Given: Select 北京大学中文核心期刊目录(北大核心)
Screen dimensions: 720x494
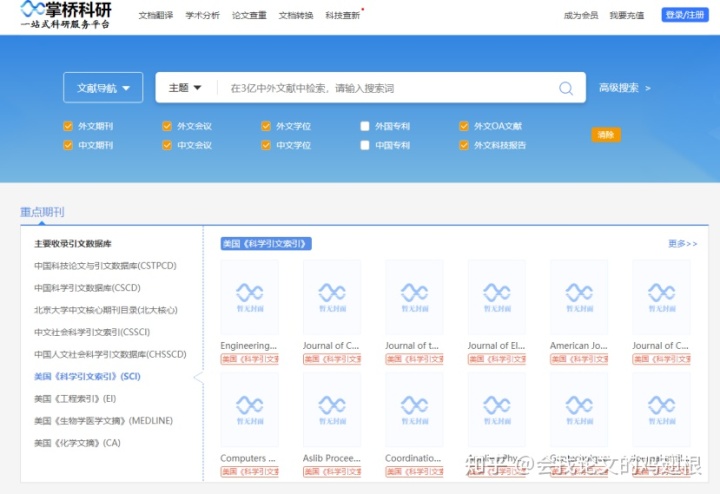Looking at the screenshot, I should pos(106,310).
